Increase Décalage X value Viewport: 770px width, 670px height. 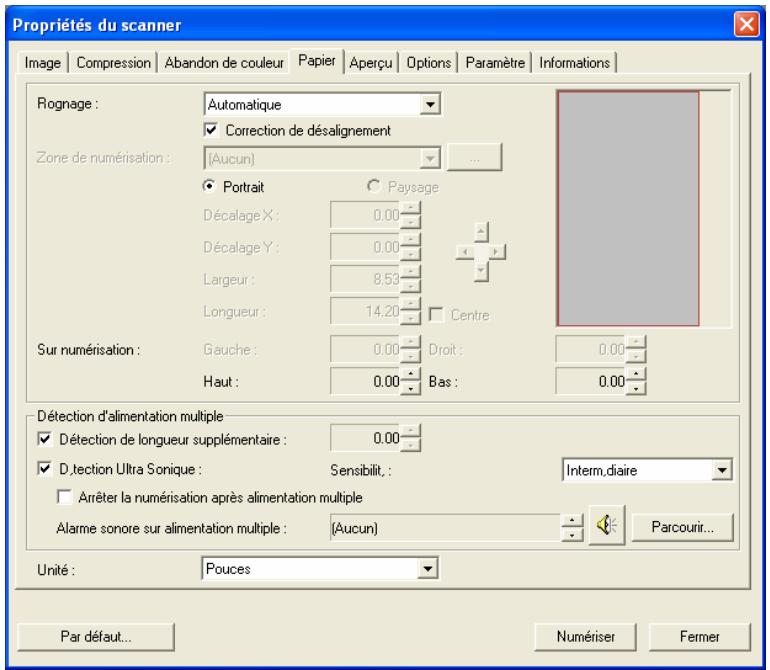tap(411, 208)
